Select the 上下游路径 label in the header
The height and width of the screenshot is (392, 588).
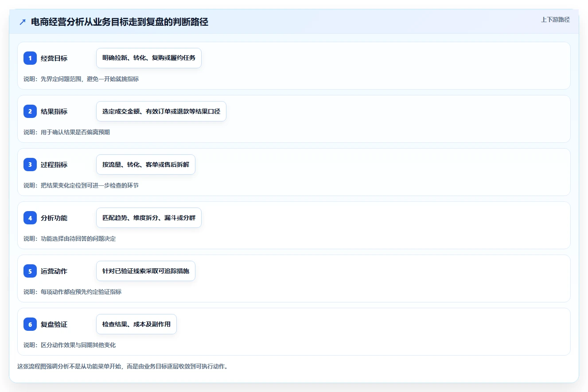click(555, 20)
